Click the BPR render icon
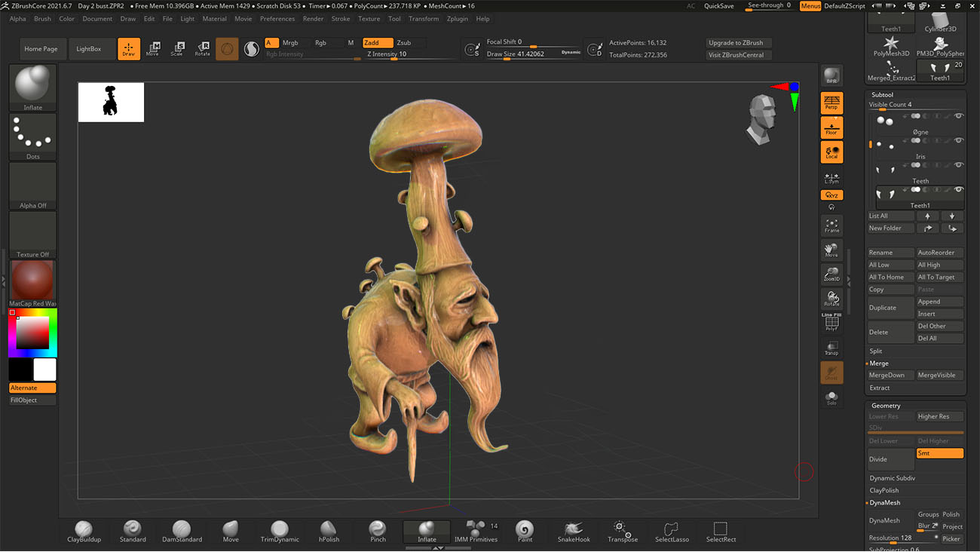980x552 pixels. (831, 75)
